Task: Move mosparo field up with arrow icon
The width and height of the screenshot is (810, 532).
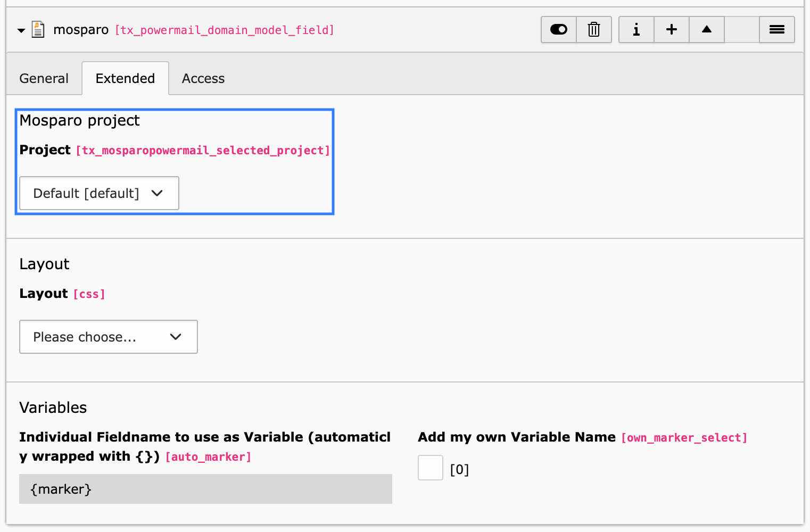Action: 707,29
